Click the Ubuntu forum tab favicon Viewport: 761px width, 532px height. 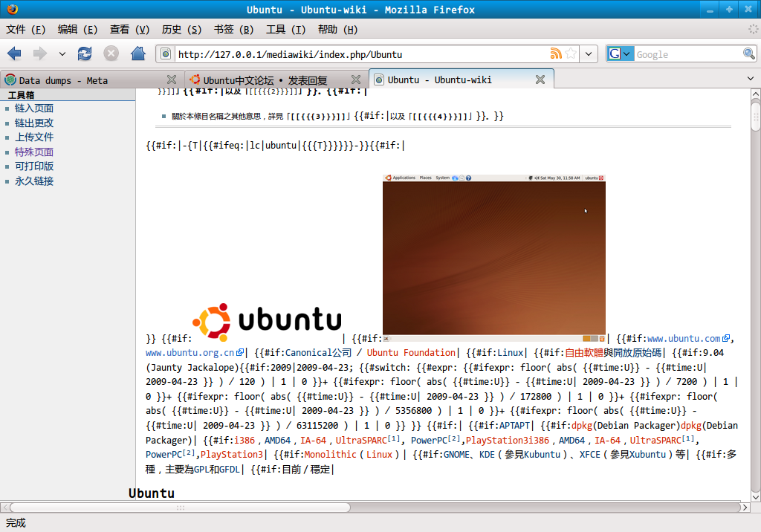195,80
